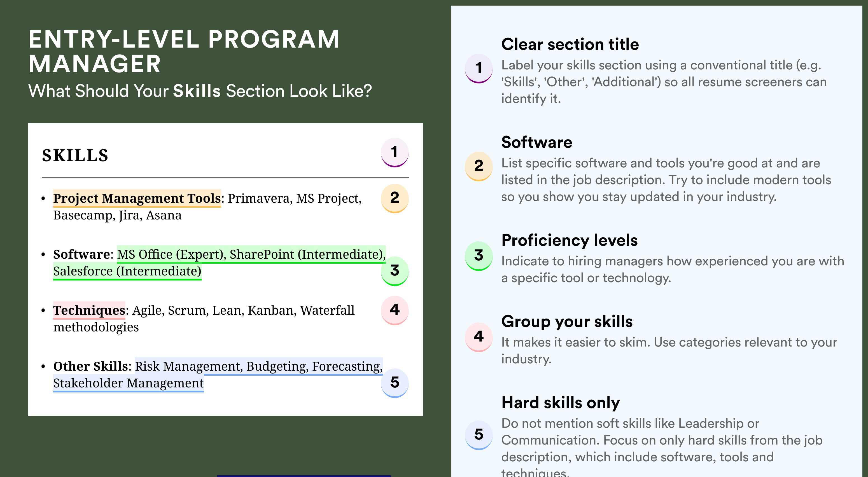
Task: Click blue badge 5 beside Stakeholder Management
Action: click(x=395, y=383)
